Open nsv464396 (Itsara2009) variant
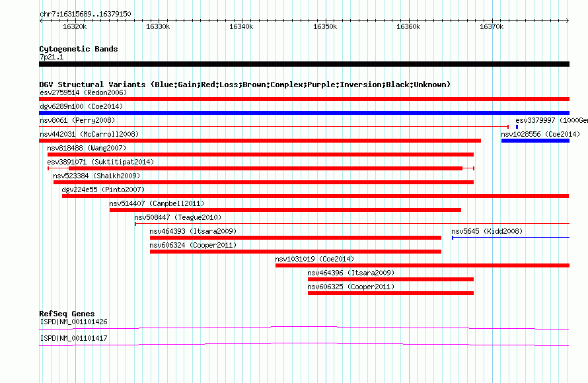 (351, 273)
